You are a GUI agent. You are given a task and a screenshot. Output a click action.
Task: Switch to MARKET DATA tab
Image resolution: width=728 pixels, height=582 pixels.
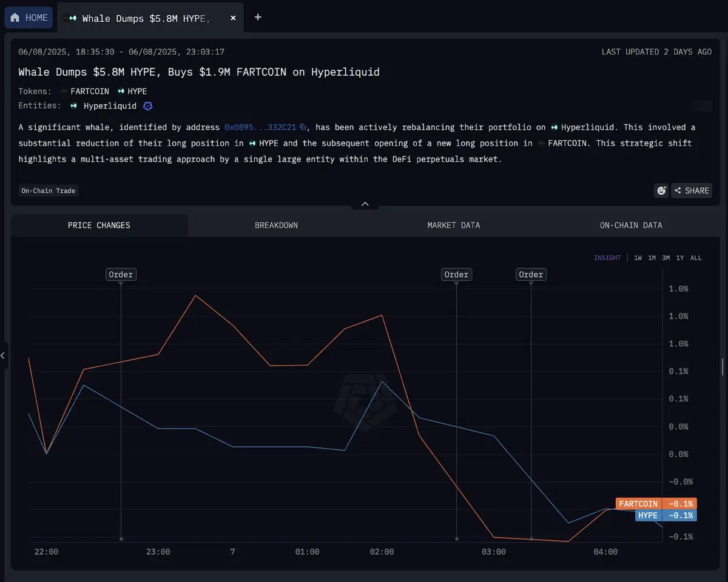click(453, 225)
